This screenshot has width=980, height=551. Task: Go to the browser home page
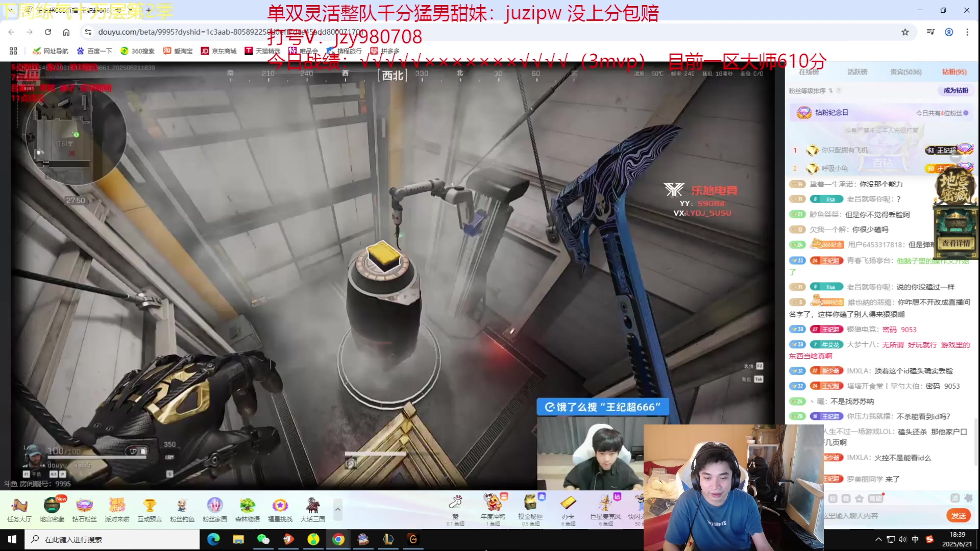tap(66, 32)
